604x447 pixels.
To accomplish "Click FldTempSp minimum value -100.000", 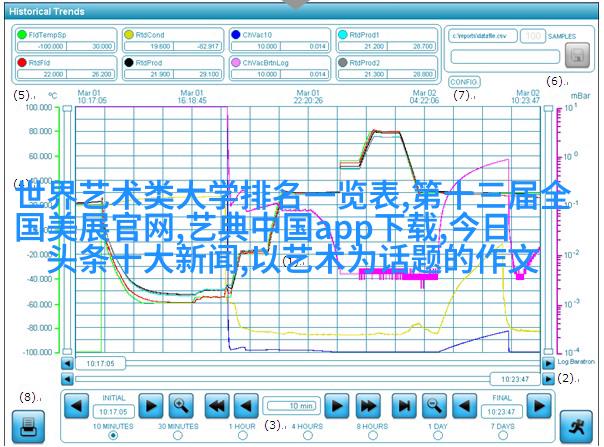I will point(42,46).
